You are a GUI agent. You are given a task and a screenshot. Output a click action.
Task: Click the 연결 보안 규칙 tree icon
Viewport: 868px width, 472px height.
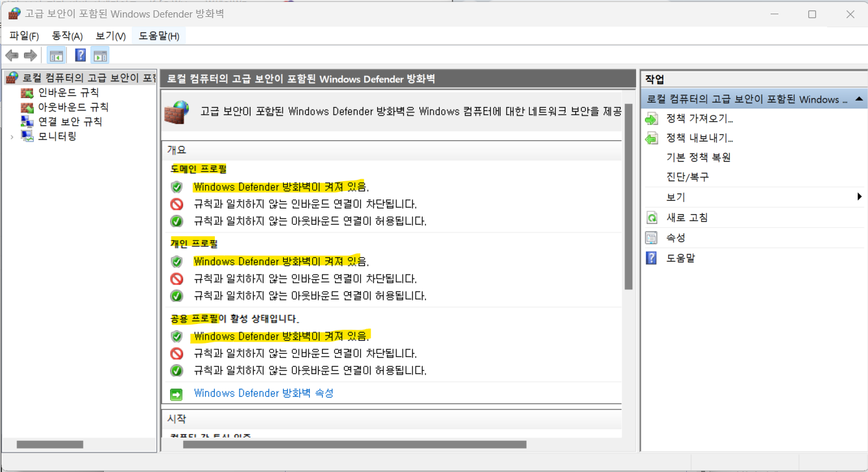pos(27,121)
